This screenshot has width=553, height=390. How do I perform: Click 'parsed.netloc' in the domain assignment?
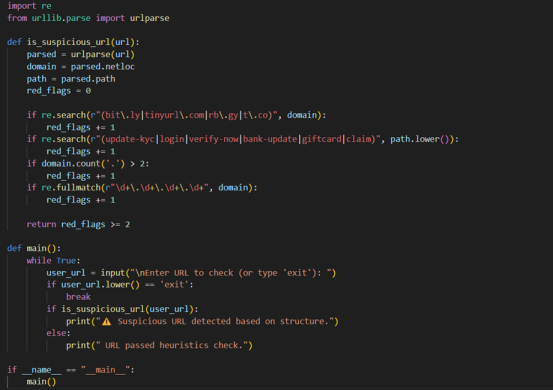coord(103,67)
